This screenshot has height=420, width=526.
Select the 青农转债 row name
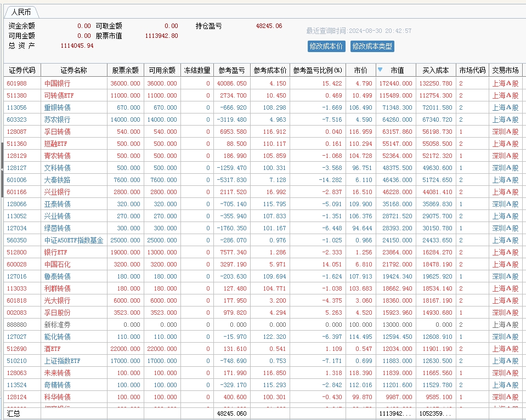coord(58,156)
